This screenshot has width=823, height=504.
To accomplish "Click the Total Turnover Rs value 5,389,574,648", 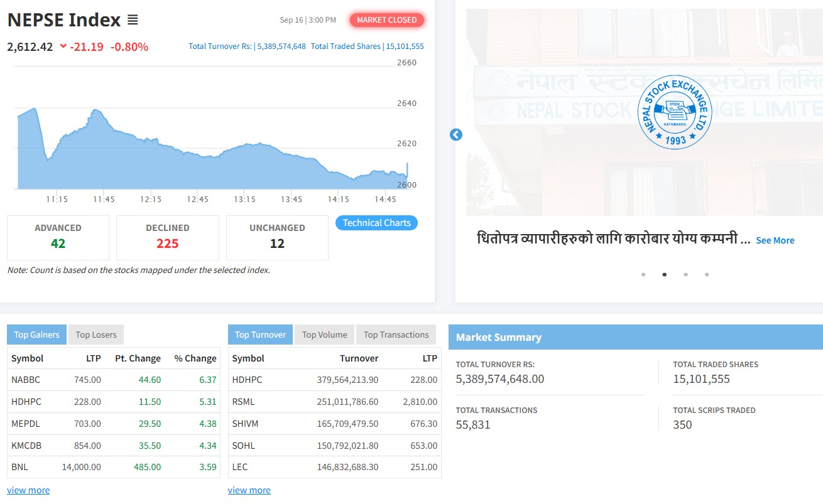I will tap(281, 46).
